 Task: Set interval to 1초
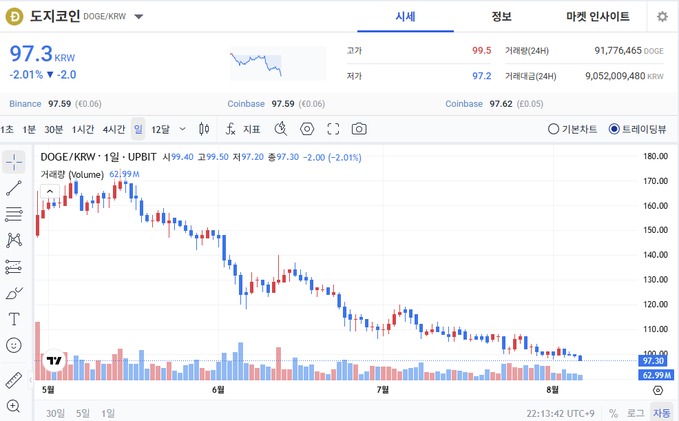(x=6, y=129)
